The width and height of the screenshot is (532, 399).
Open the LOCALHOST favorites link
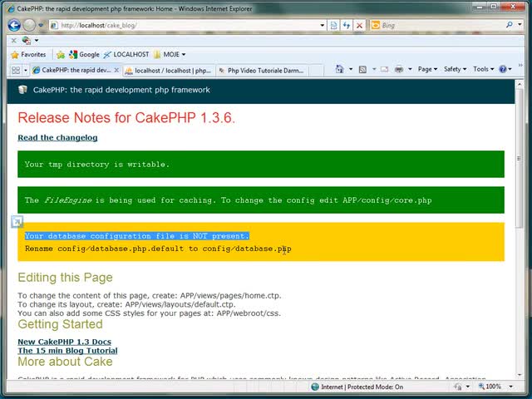click(x=126, y=55)
